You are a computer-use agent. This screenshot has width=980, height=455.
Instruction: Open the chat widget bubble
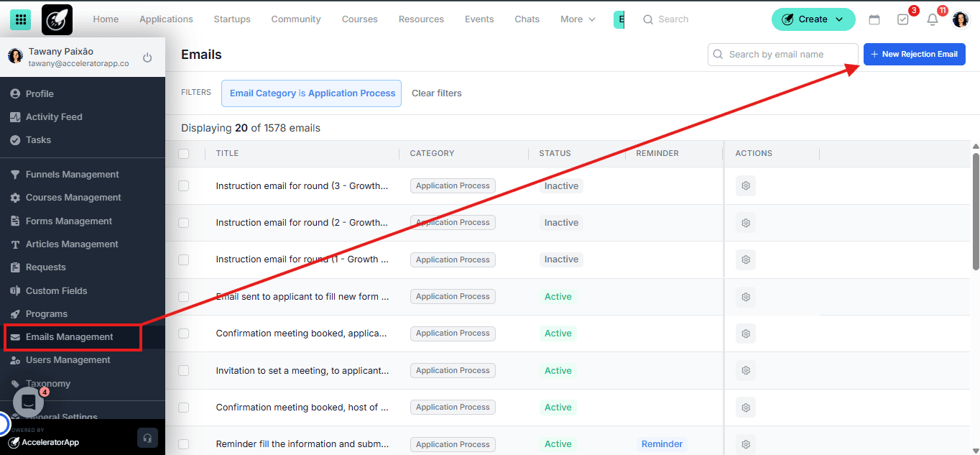coord(28,402)
